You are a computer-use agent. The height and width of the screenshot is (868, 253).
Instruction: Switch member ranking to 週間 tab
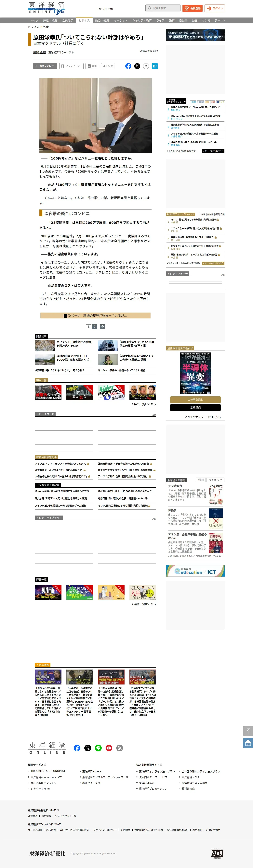point(217,214)
